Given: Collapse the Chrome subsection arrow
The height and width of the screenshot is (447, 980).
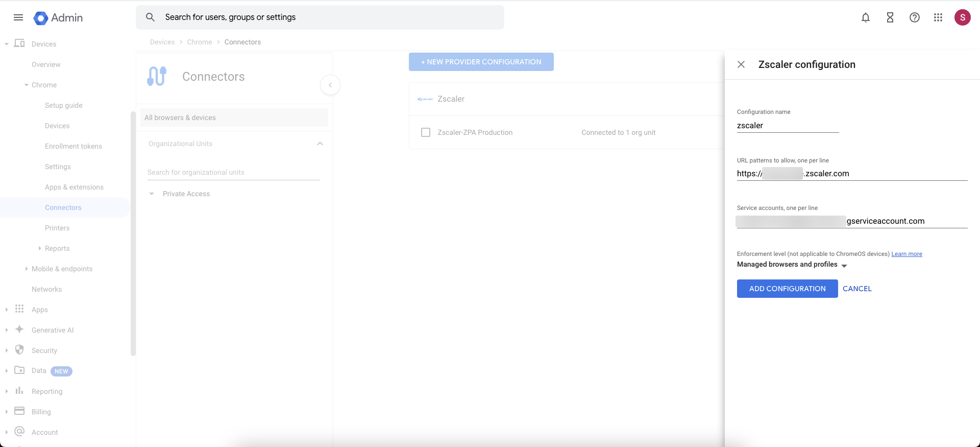Looking at the screenshot, I should pyautogui.click(x=27, y=85).
